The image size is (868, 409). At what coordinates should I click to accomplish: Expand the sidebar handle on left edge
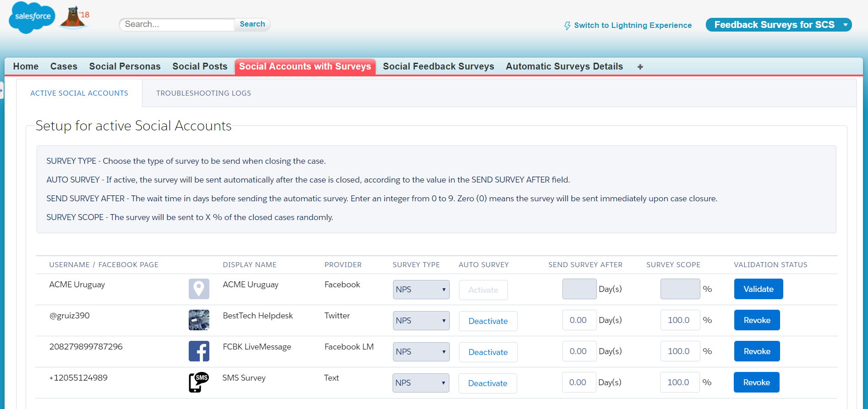pos(2,90)
